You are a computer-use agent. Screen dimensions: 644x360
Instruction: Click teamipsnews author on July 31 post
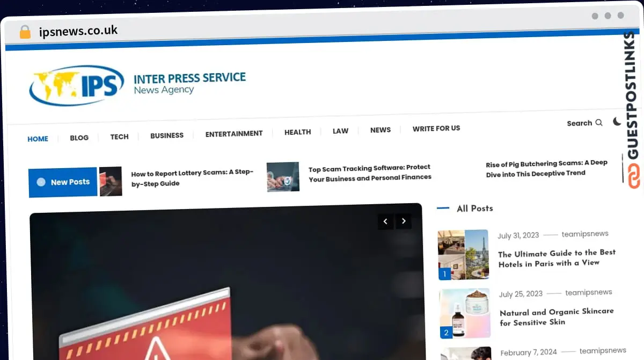point(585,234)
